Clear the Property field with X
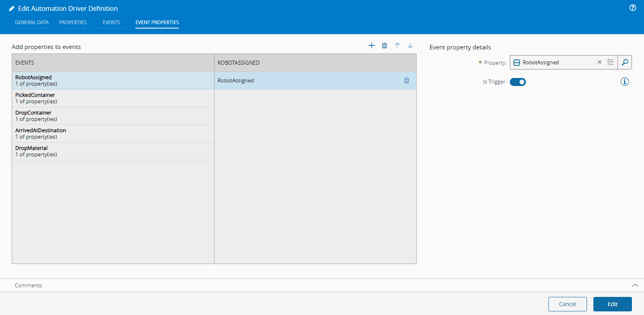 (599, 62)
